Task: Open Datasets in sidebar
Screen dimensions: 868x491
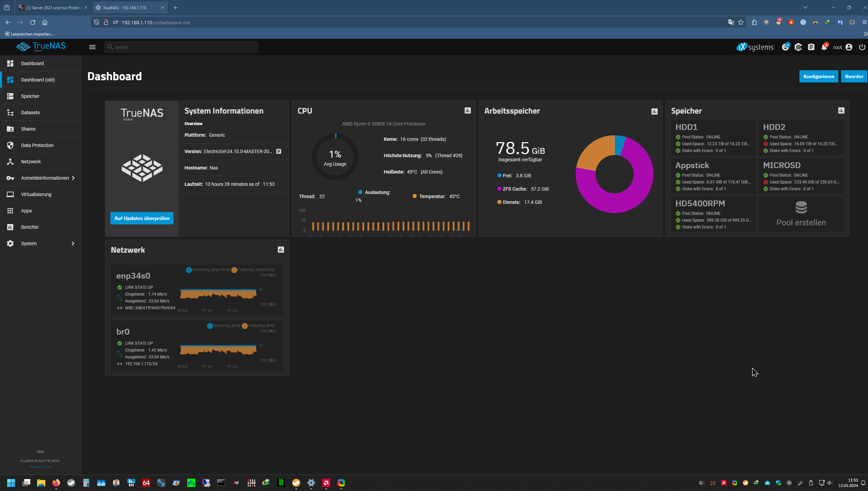Action: pos(30,113)
